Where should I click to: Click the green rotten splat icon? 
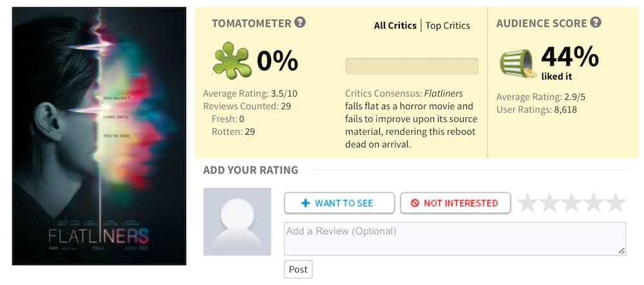click(x=231, y=62)
